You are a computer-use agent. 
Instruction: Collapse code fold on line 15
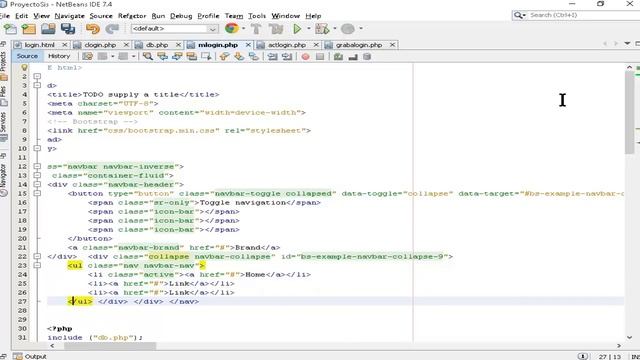(x=37, y=193)
